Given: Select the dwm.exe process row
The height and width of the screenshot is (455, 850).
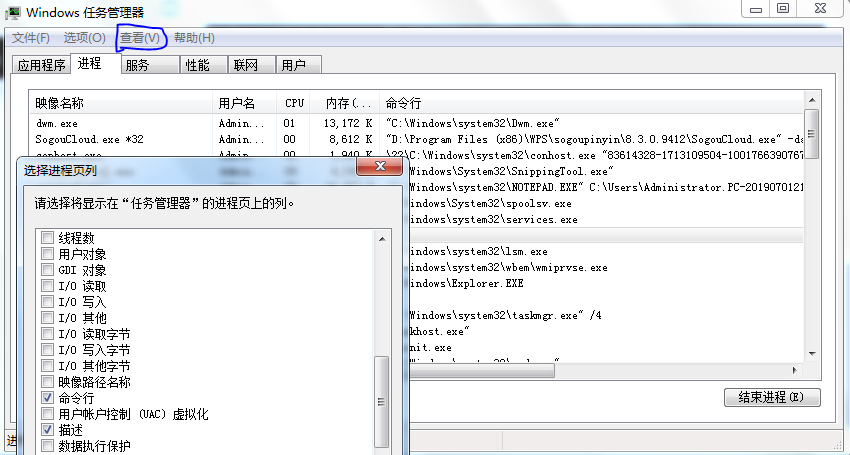Looking at the screenshot, I should point(416,123).
